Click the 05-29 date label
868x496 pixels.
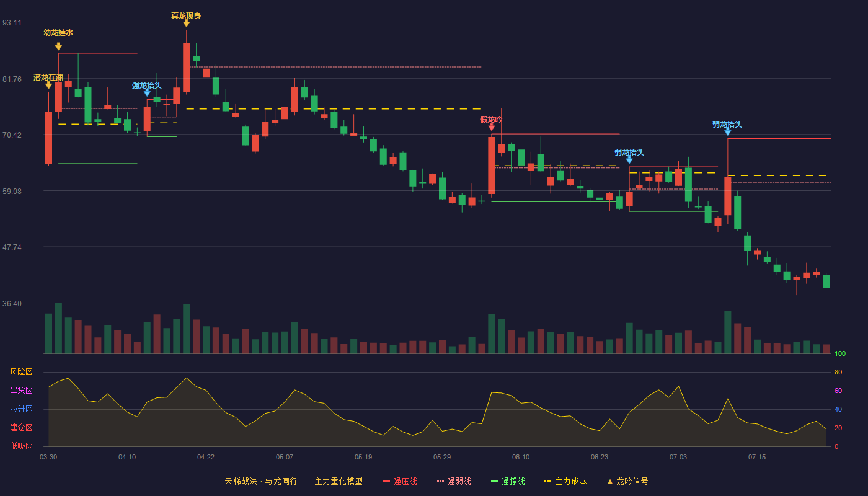coord(442,457)
